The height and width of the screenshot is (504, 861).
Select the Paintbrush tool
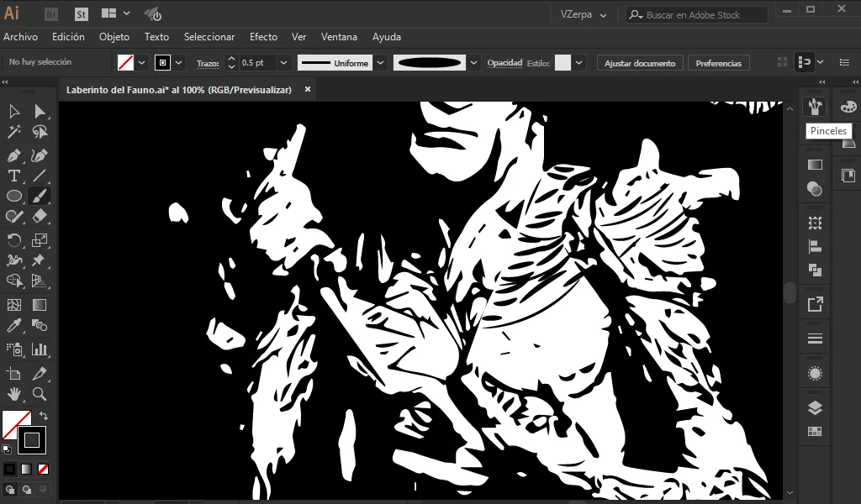tap(40, 196)
